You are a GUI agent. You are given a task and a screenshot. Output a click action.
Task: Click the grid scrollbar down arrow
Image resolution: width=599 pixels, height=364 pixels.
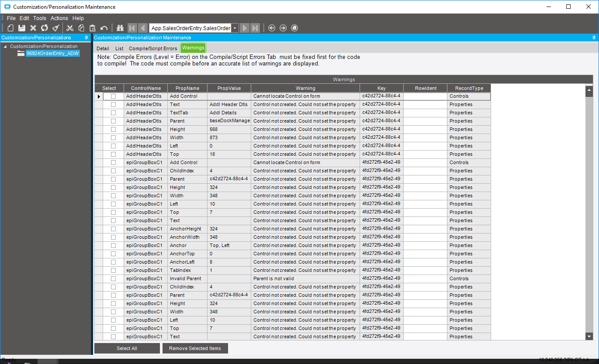pos(589,337)
